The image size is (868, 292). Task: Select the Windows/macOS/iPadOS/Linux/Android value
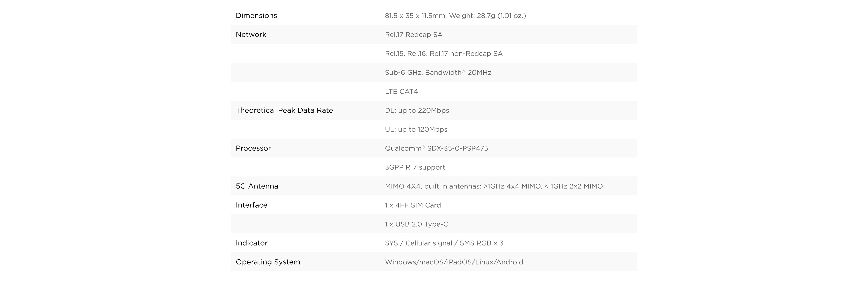coord(454,262)
